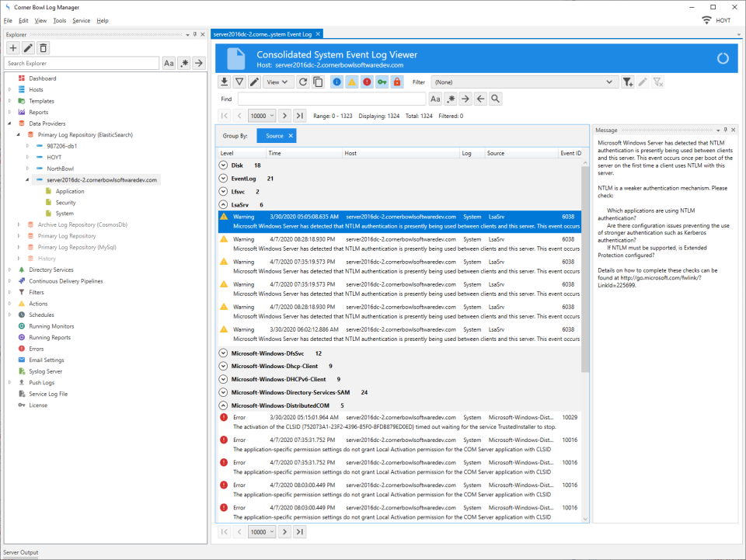The width and height of the screenshot is (746, 560).
Task: Sort by the Time column header
Action: point(304,153)
